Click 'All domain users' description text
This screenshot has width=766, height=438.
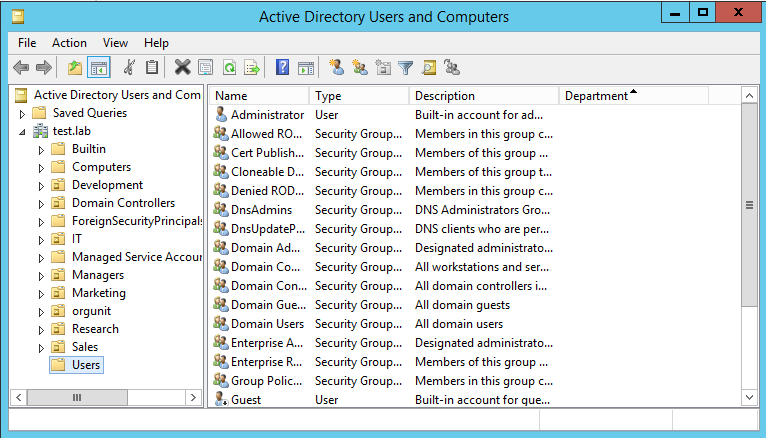coord(459,324)
